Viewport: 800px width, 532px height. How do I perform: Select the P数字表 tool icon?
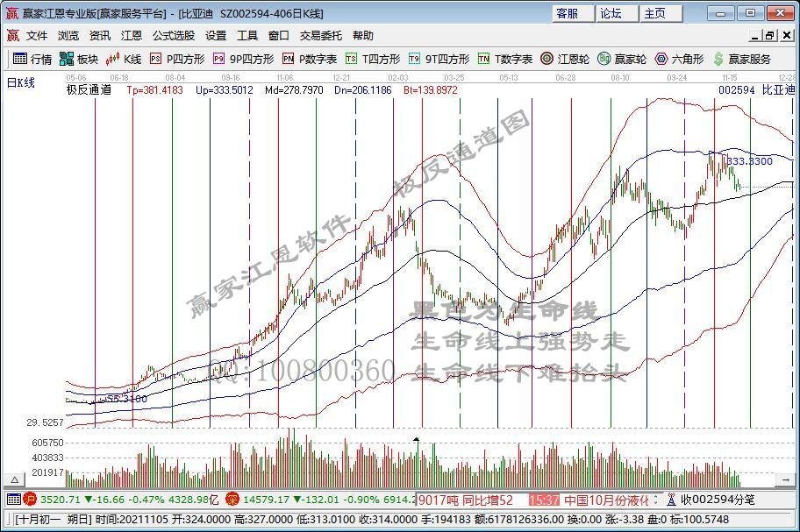coord(288,59)
